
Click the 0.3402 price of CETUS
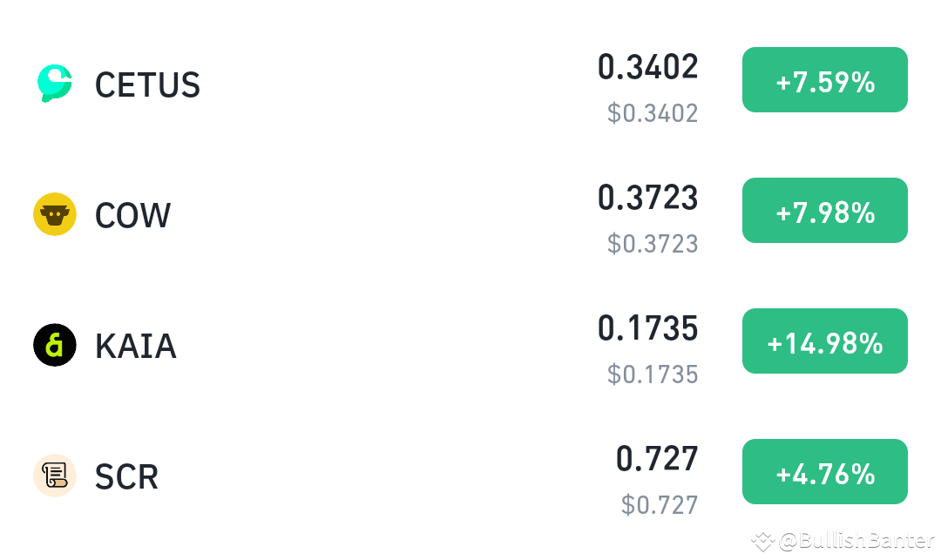(647, 67)
